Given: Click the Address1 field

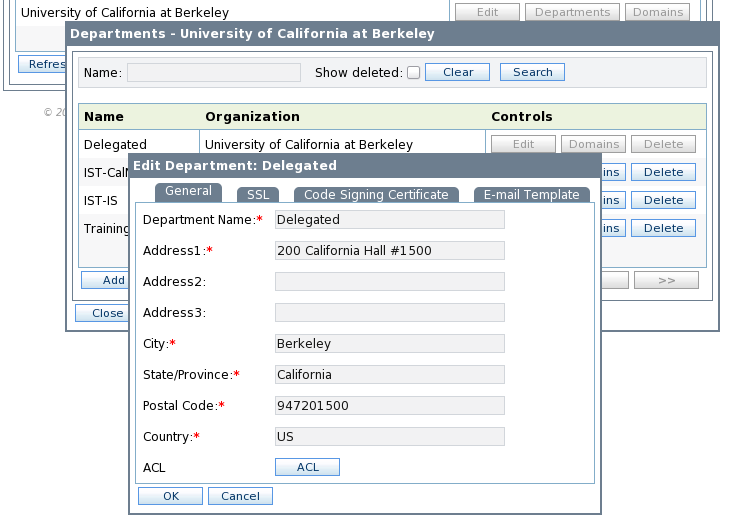Looking at the screenshot, I should tap(390, 250).
